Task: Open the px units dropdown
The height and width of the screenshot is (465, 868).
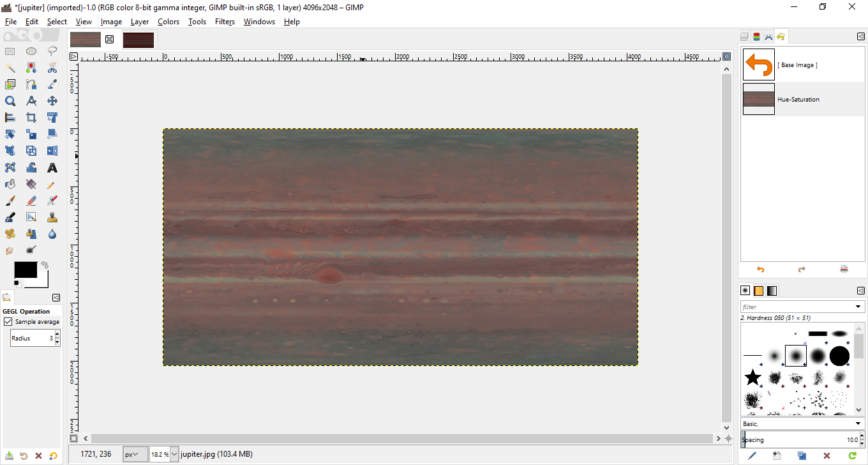Action: pyautogui.click(x=135, y=454)
